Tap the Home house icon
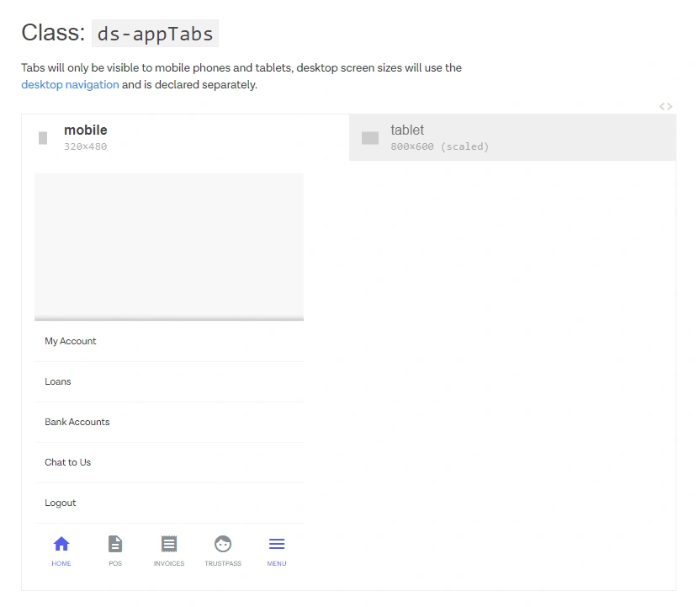Screen dimensions: 700x607 (61, 544)
